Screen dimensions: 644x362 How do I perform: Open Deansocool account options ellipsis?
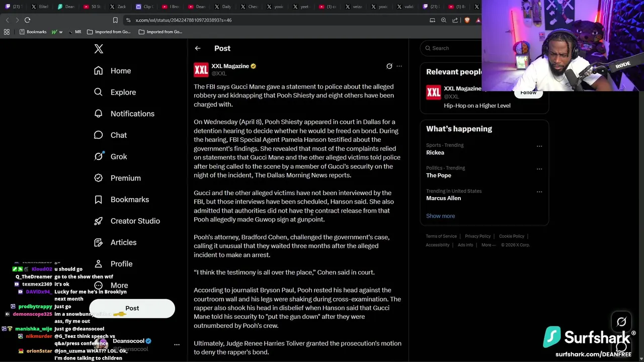click(x=177, y=344)
